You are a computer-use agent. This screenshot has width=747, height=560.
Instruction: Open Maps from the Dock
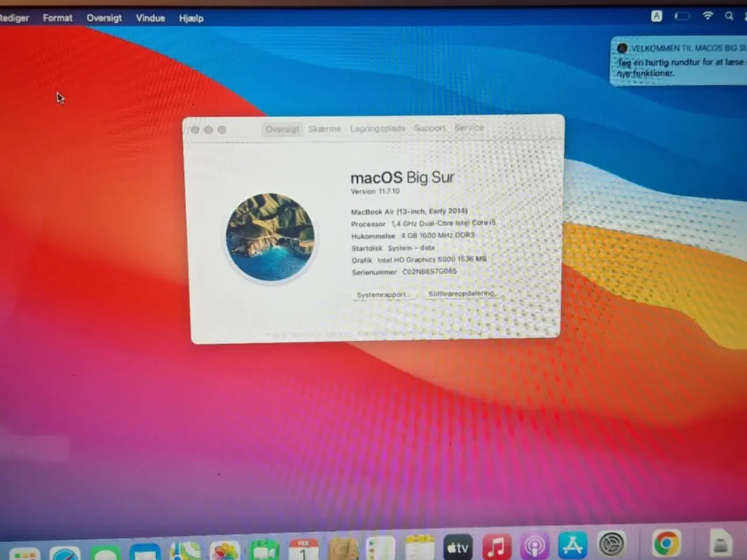coord(185,550)
